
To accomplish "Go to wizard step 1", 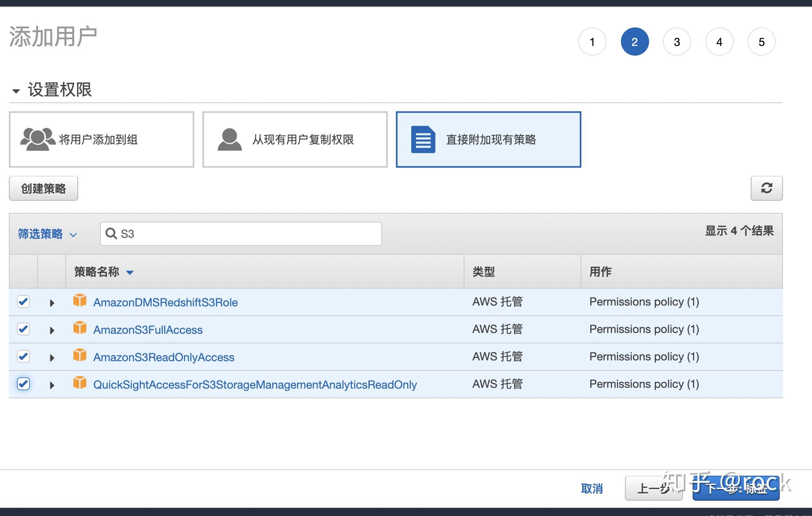I will point(592,42).
